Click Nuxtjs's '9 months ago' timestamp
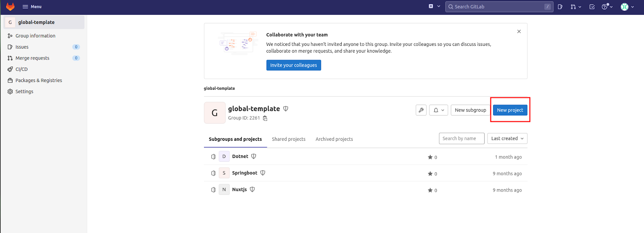 (x=507, y=190)
